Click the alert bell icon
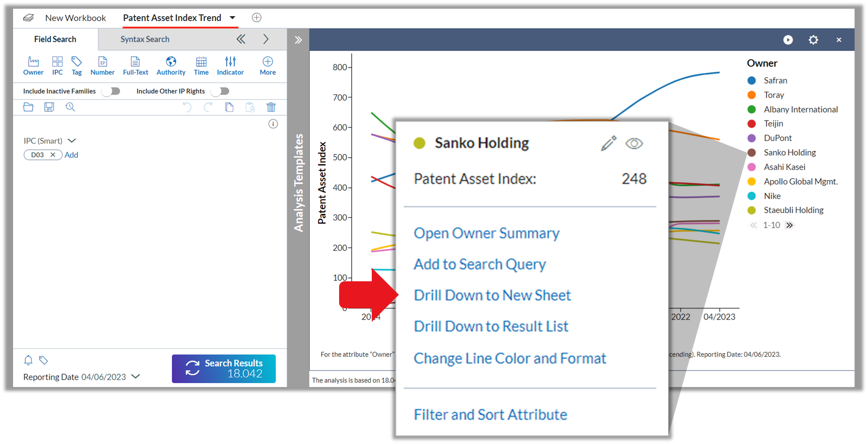This screenshot has width=868, height=444. (x=28, y=360)
